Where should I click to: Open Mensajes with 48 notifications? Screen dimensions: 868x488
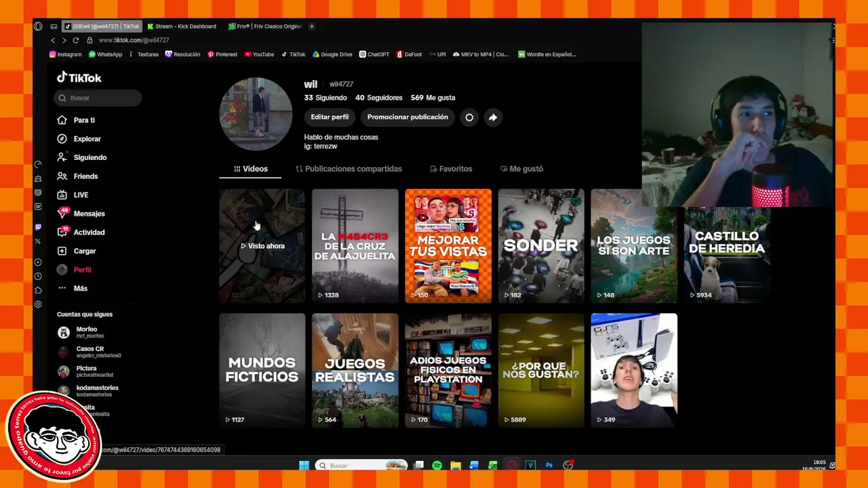81,213
